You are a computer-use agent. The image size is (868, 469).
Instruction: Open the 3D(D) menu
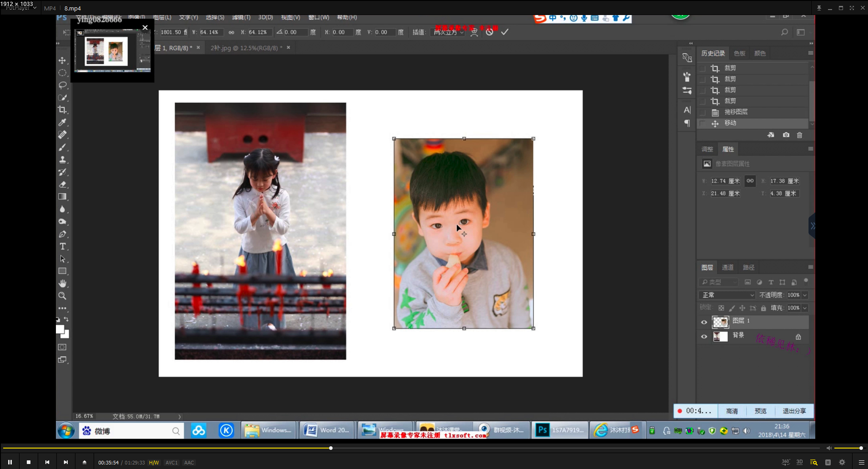pos(265,17)
